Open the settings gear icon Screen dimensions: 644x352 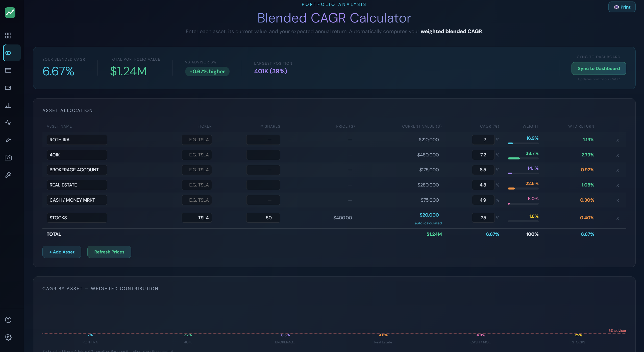(8, 337)
